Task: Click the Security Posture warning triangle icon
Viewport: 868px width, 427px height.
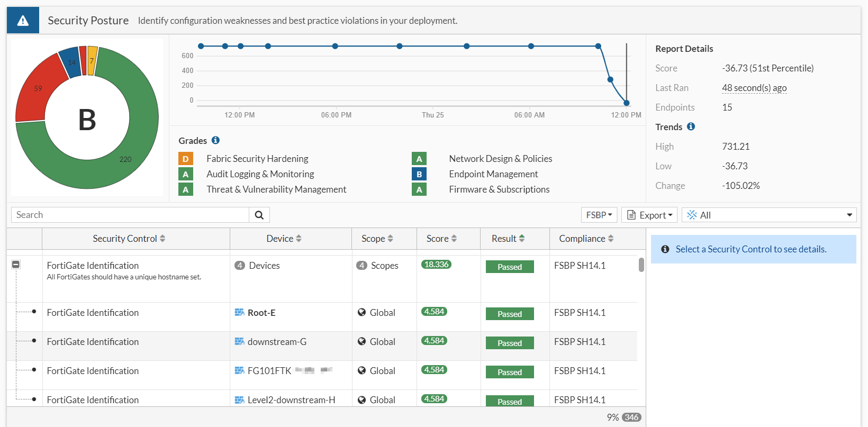Action: coord(23,21)
